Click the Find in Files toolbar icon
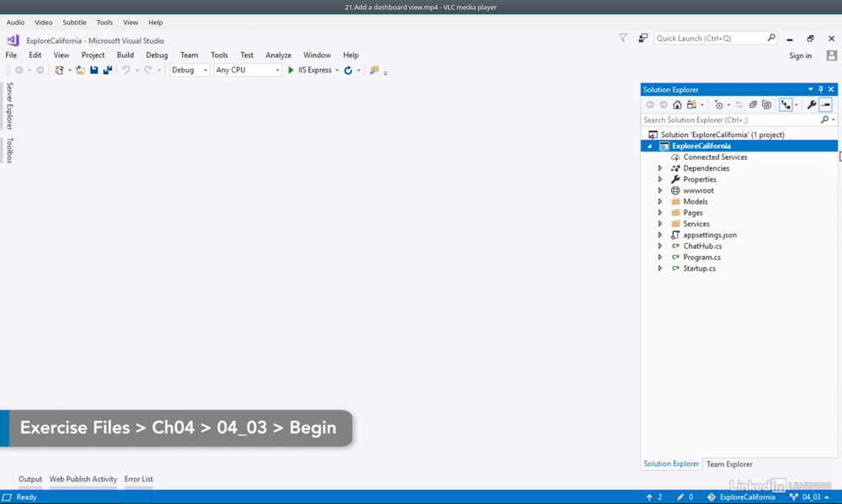The height and width of the screenshot is (504, 842). [x=375, y=71]
